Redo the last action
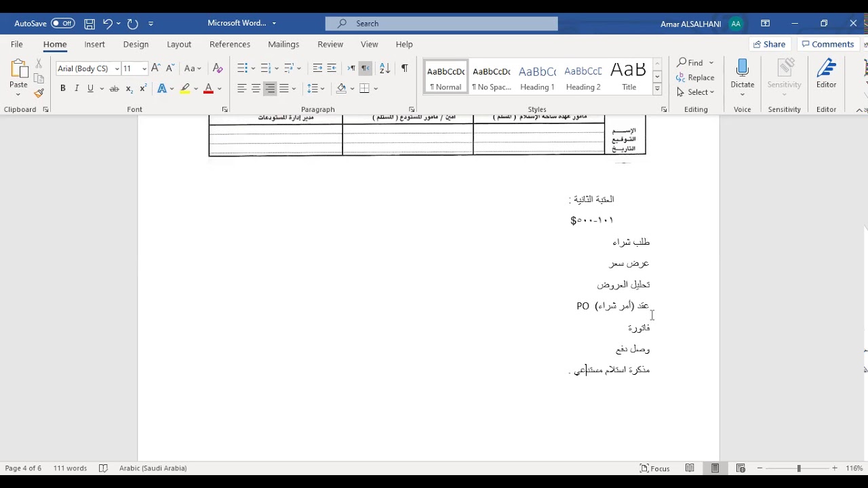 click(x=133, y=24)
